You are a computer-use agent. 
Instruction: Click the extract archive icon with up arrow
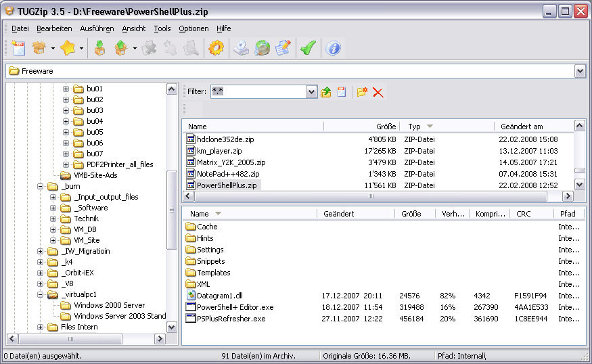pyautogui.click(x=121, y=48)
